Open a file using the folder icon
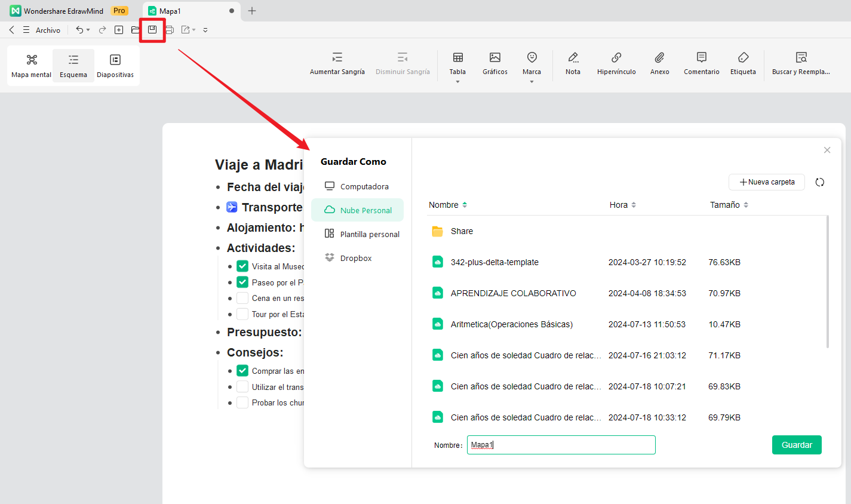 pos(136,30)
